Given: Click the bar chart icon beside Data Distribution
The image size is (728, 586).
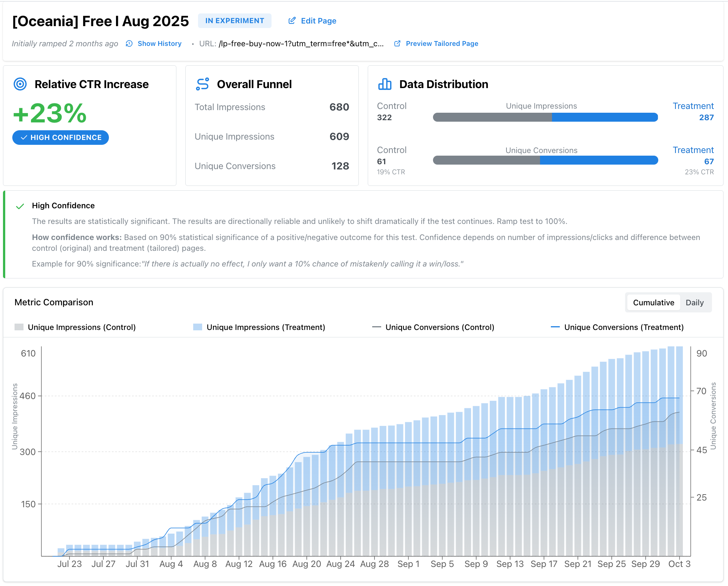Looking at the screenshot, I should coord(385,84).
